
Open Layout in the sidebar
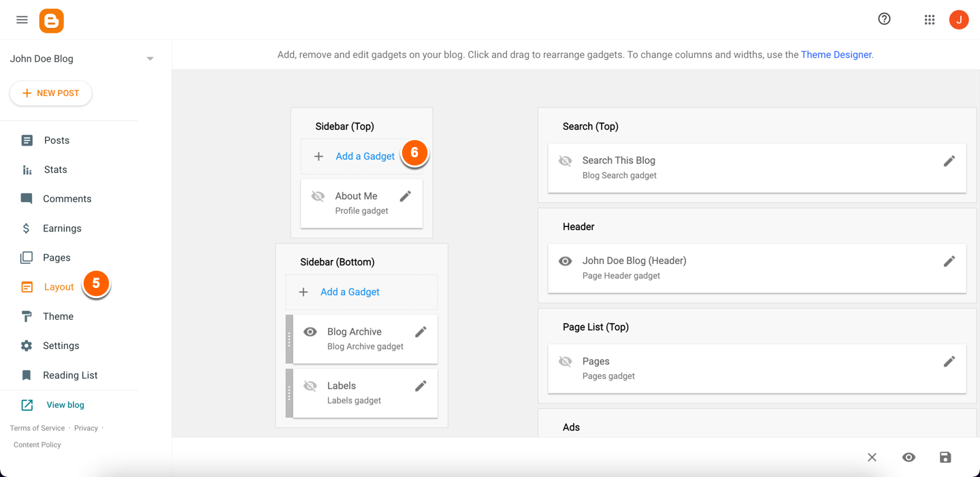(x=59, y=287)
